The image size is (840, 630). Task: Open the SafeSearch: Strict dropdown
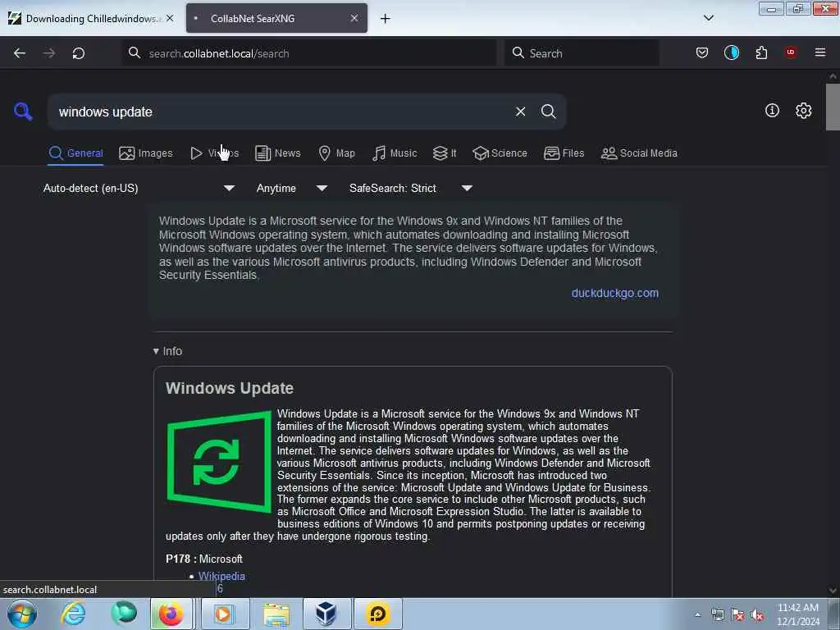[410, 188]
